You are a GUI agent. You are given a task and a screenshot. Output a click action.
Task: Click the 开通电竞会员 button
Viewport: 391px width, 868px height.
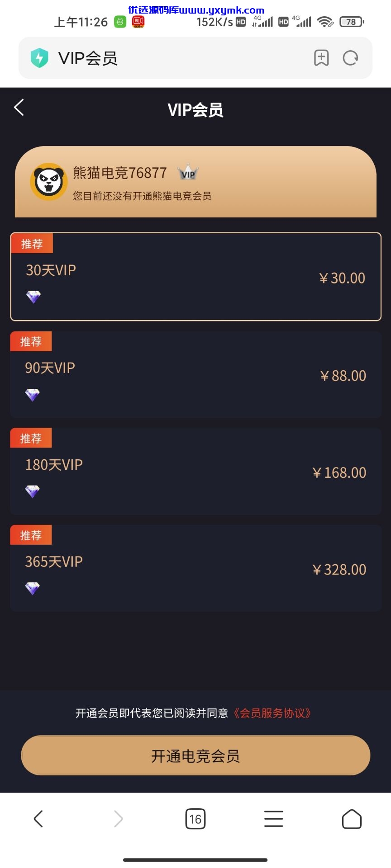tap(195, 755)
